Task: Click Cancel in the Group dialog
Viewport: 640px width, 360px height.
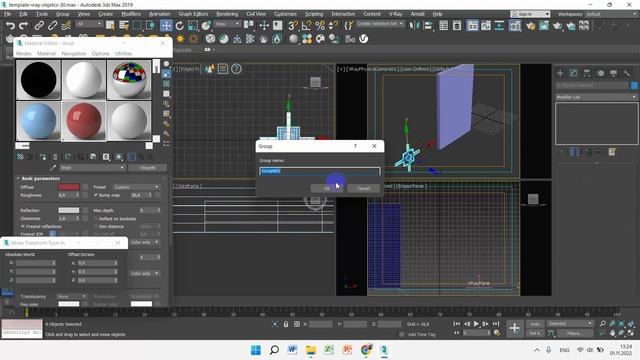Action: (363, 188)
